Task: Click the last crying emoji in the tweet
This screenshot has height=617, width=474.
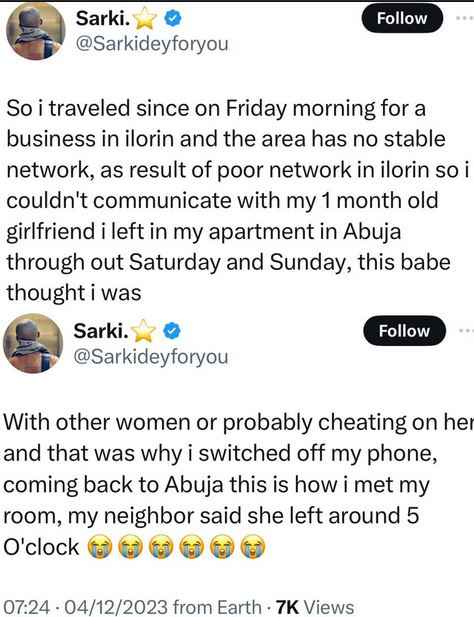Action: click(253, 547)
